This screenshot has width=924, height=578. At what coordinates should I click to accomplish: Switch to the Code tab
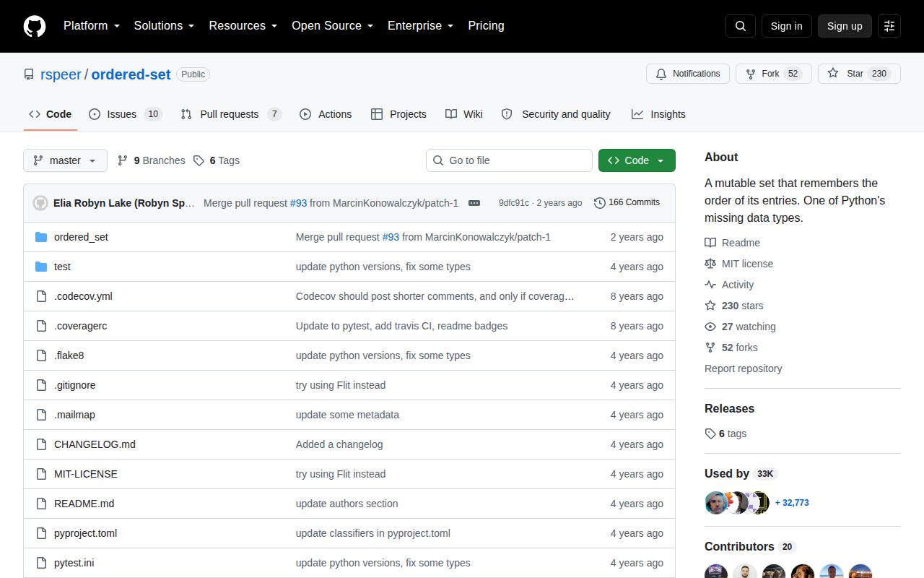(x=51, y=114)
